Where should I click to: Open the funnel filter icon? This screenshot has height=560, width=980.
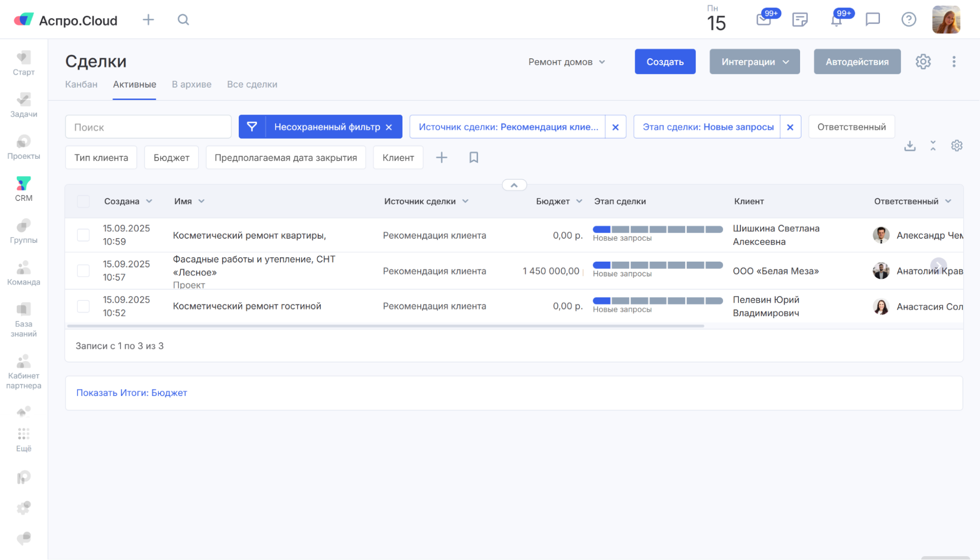coord(252,127)
